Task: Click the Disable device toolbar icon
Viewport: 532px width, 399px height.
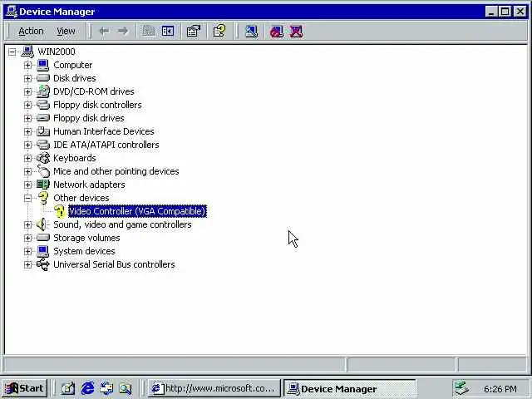Action: 277,32
